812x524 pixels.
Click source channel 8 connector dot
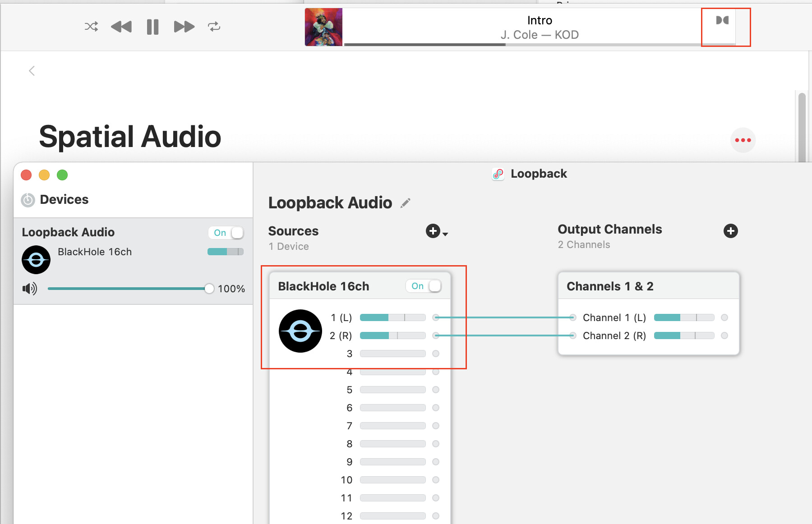click(436, 444)
